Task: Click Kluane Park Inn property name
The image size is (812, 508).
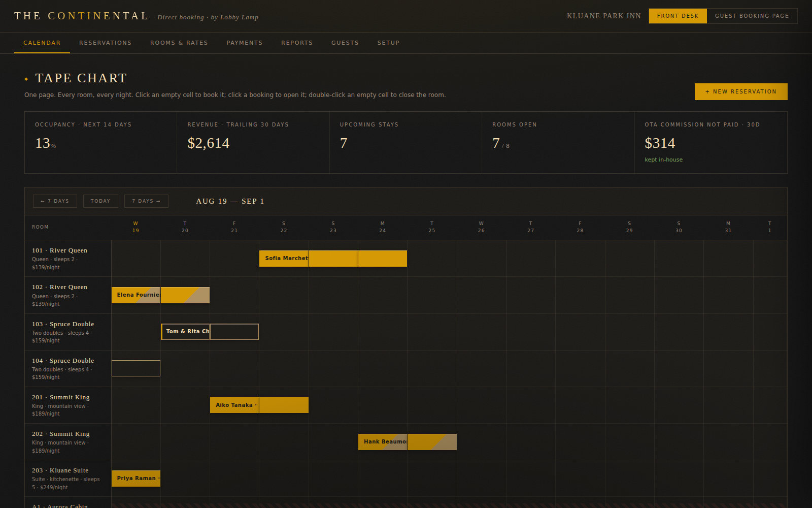Action: click(604, 16)
